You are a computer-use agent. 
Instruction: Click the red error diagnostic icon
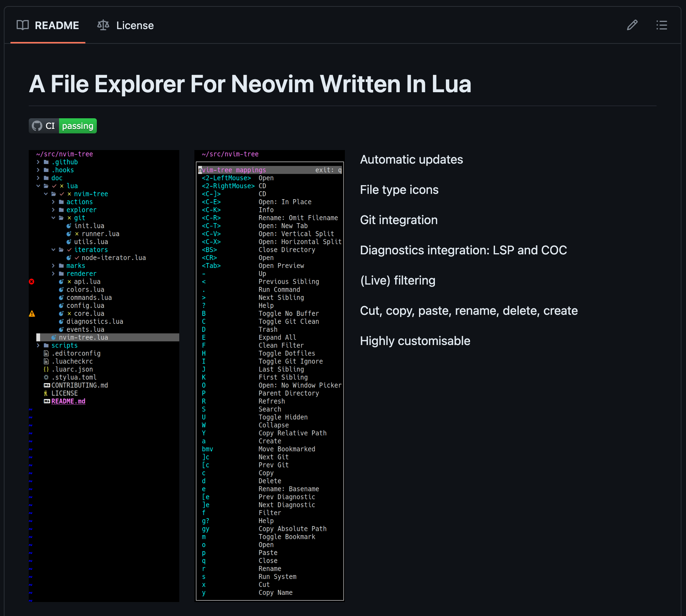click(32, 282)
